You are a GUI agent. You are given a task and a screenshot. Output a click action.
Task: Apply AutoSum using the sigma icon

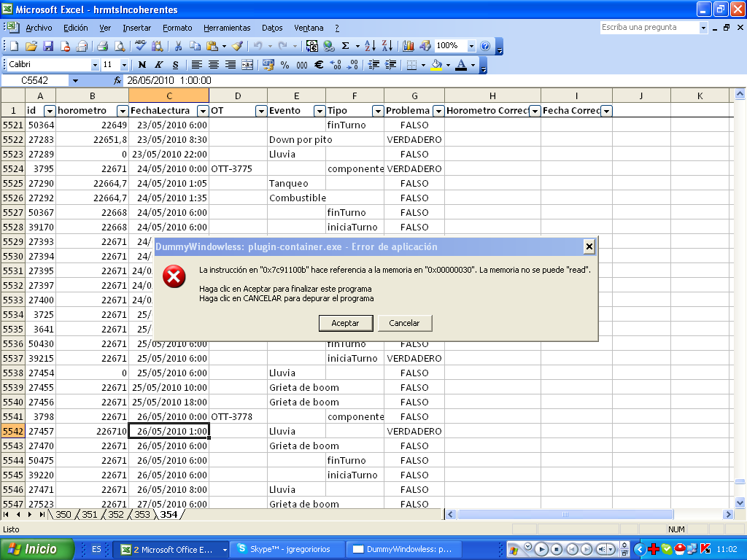(345, 46)
